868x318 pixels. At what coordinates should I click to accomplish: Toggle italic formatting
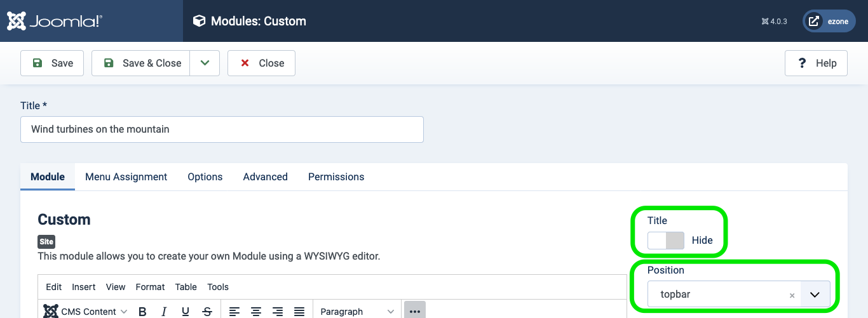(x=164, y=311)
